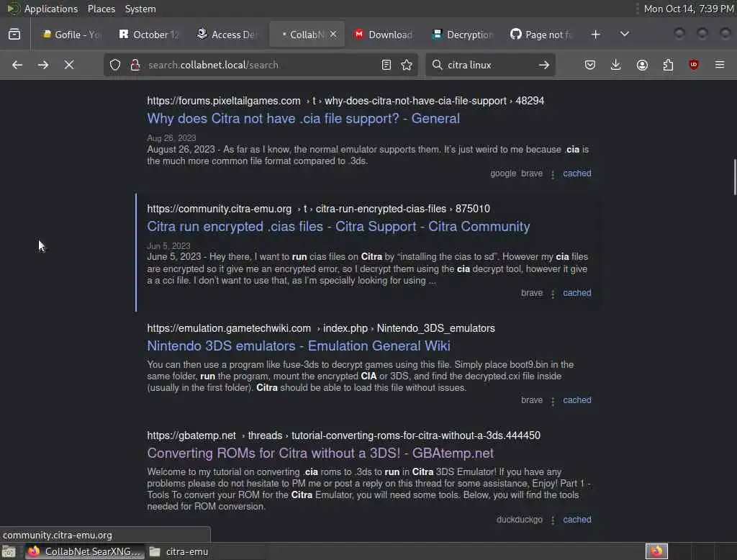Screen dimensions: 737x560
Task: Switch to the October 12 tab
Action: (x=149, y=35)
